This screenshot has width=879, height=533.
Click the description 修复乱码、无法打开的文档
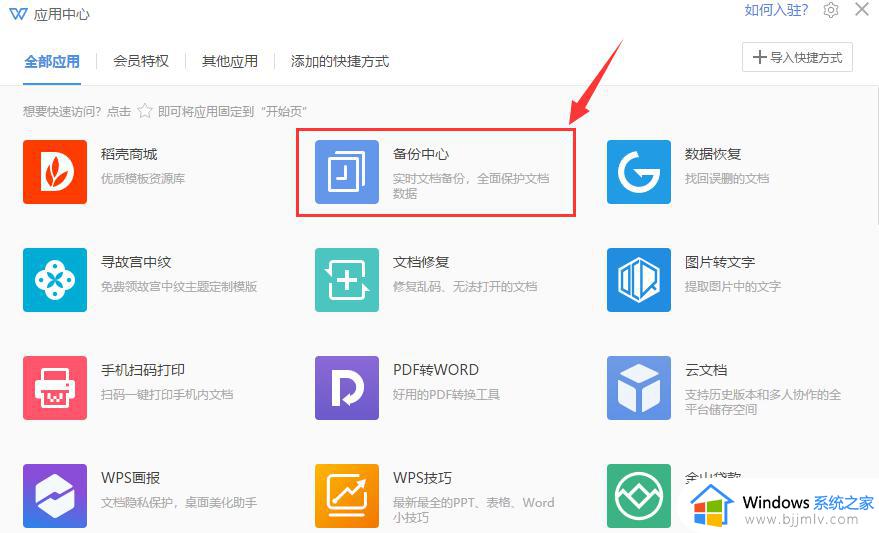[x=465, y=286]
